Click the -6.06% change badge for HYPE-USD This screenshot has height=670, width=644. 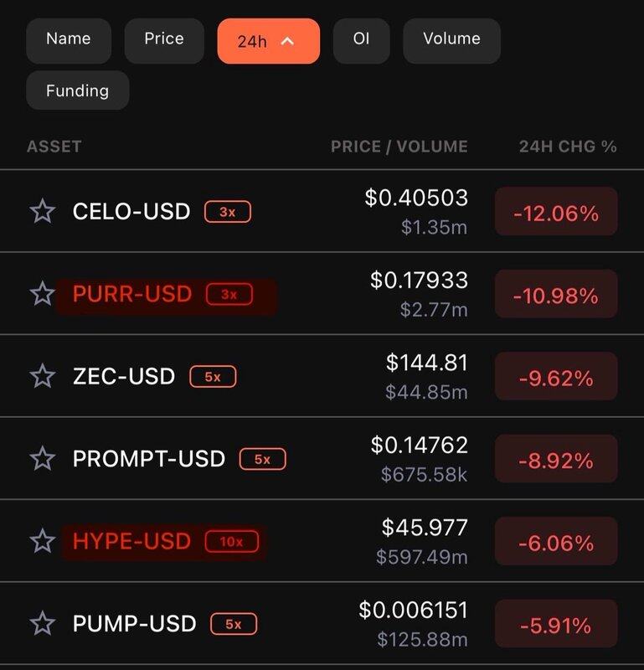click(556, 542)
